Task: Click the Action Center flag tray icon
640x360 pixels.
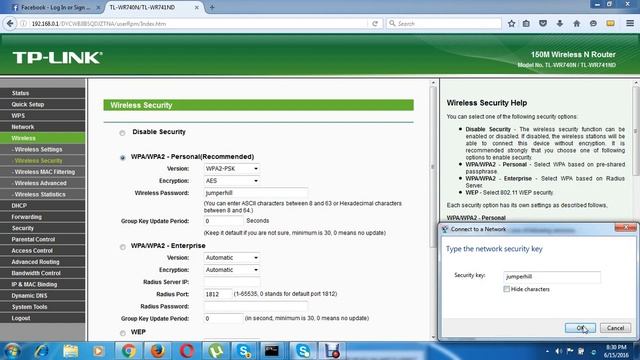Action: point(570,351)
